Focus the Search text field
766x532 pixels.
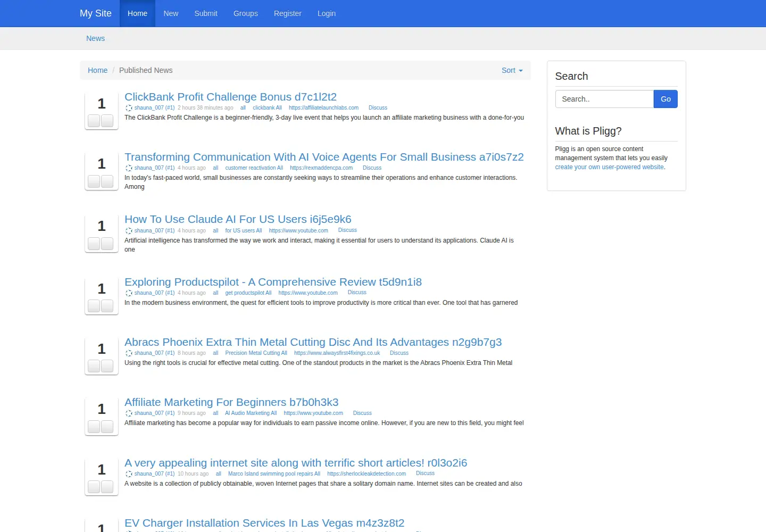604,99
